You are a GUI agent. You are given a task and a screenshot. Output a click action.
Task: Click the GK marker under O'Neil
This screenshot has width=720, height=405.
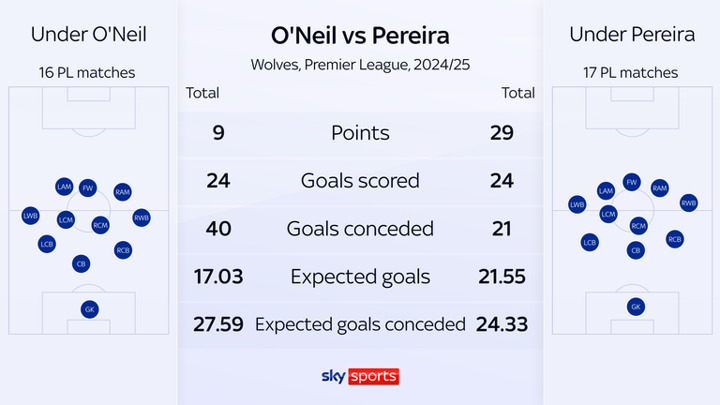coord(90,310)
